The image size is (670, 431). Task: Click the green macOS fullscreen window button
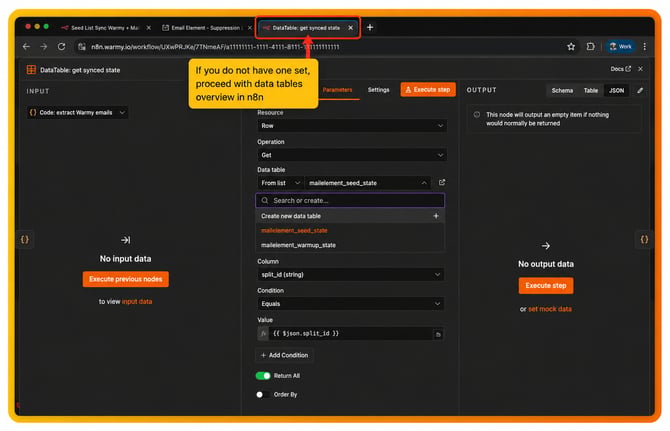(x=46, y=26)
